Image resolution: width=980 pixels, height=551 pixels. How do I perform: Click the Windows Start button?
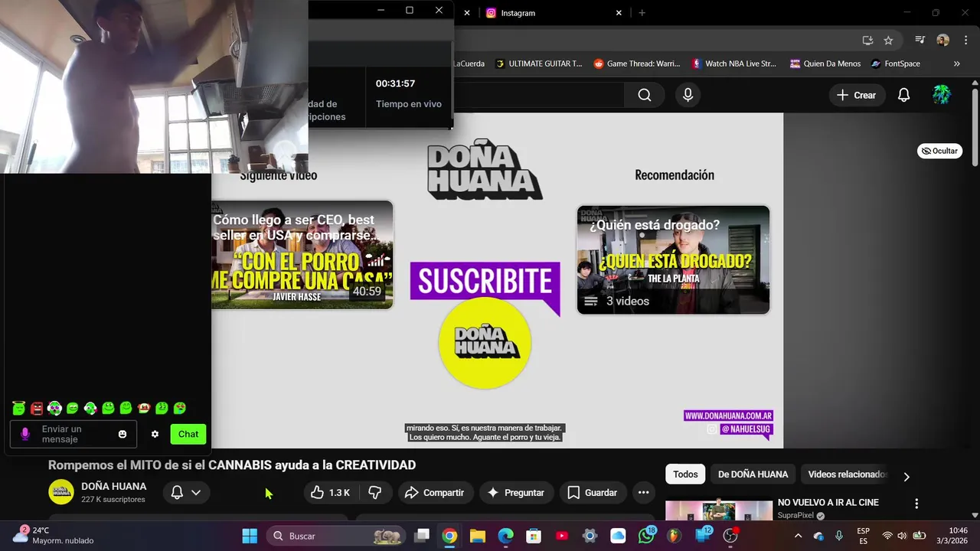point(250,536)
